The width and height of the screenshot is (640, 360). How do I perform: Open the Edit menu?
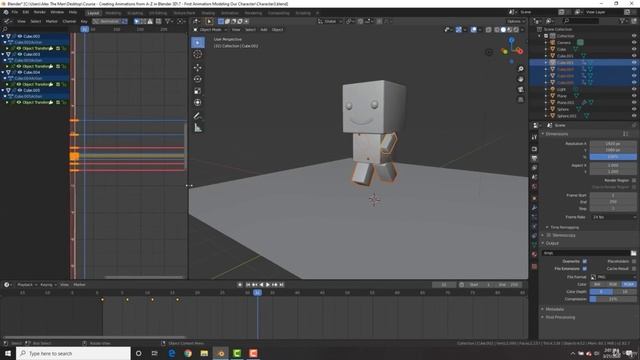click(26, 12)
